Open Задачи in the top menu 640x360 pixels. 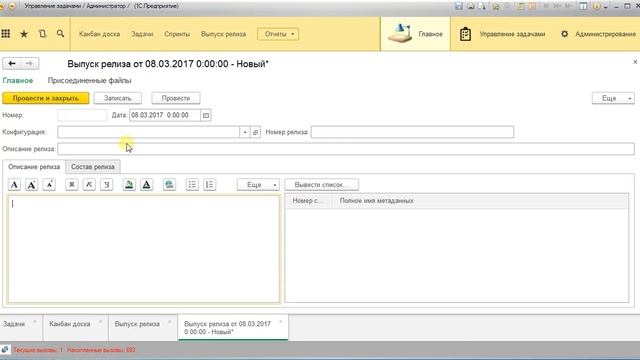[x=142, y=34]
